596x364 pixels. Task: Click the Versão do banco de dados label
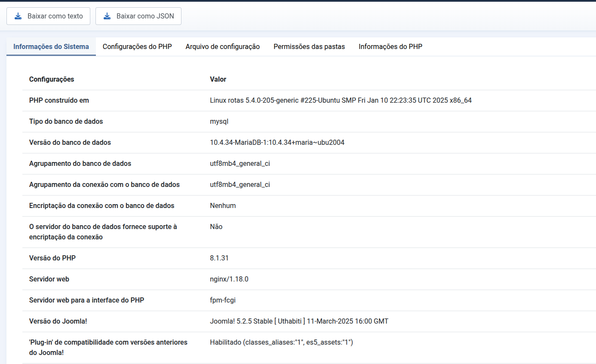70,143
